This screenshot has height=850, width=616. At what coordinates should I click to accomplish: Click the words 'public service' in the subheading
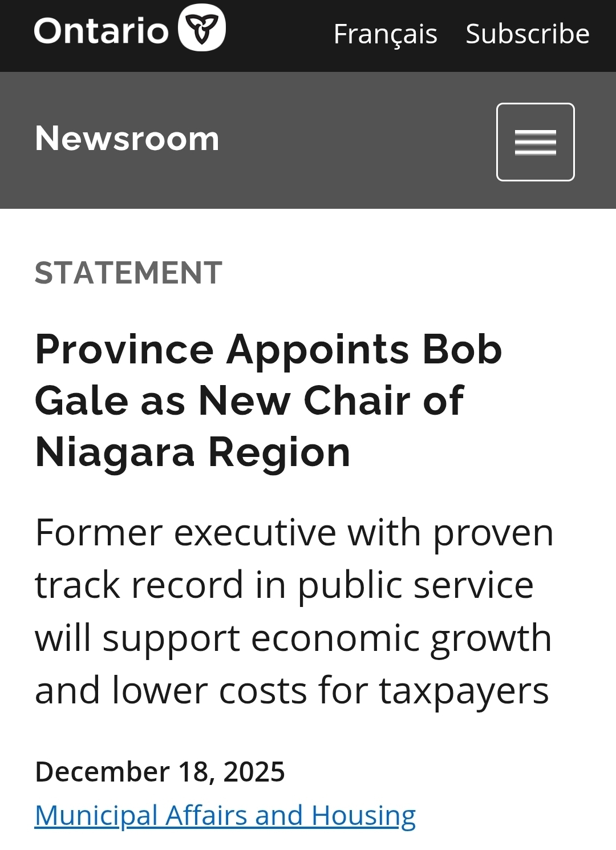[415, 585]
